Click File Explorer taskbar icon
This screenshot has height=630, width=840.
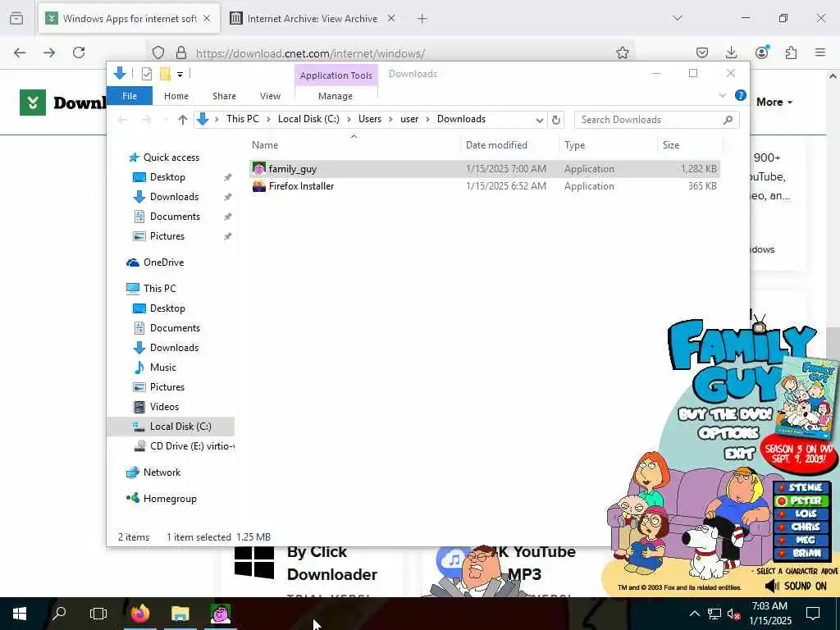(180, 614)
